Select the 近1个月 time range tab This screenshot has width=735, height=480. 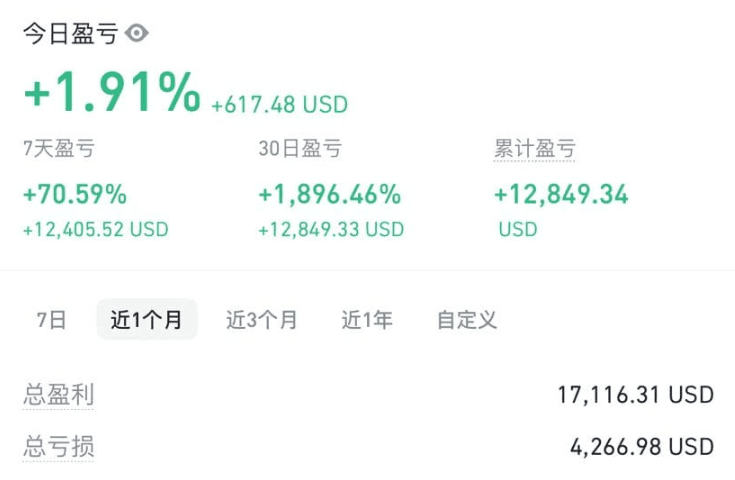click(147, 319)
